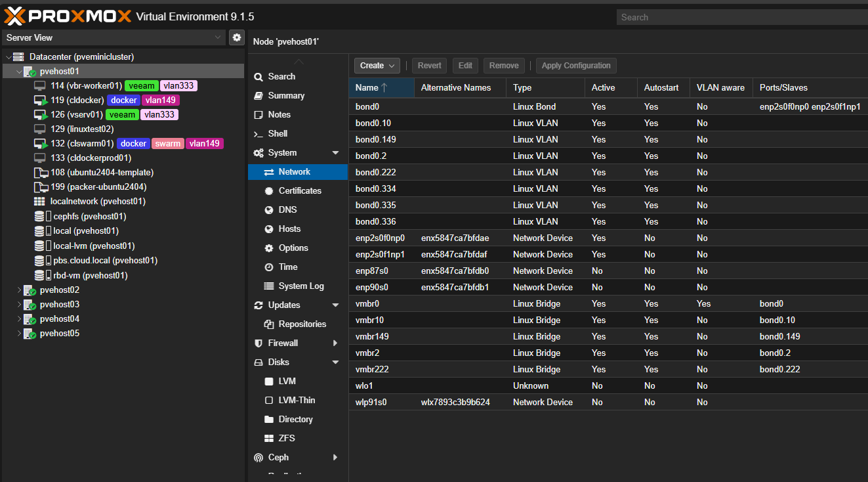Click the Ceph icon in sidebar
This screenshot has height=482, width=868.
258,458
